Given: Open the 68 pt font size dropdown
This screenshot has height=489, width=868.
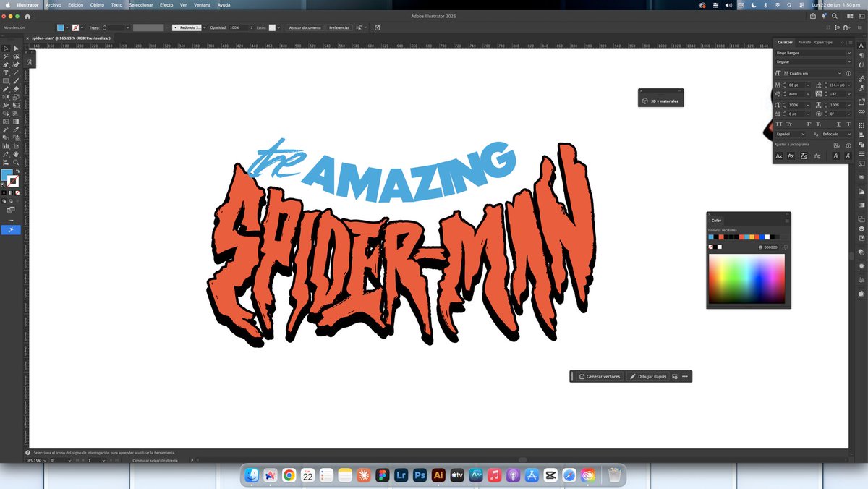Looking at the screenshot, I should click(808, 85).
